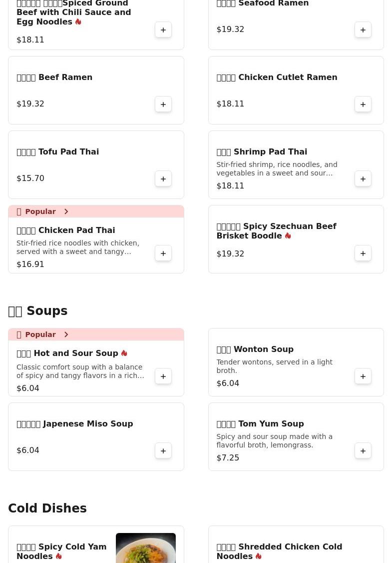Add Spicy Szechuan Beef Brisket noodle

[363, 253]
